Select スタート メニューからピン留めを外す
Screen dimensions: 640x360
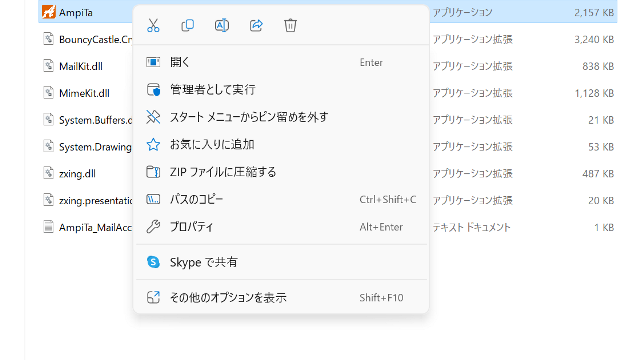point(281,117)
